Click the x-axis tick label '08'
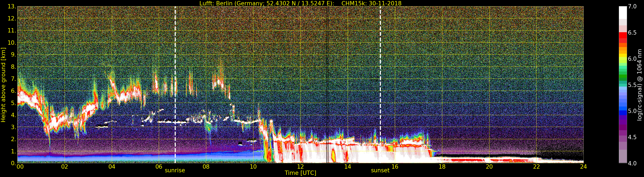 pos(206,167)
